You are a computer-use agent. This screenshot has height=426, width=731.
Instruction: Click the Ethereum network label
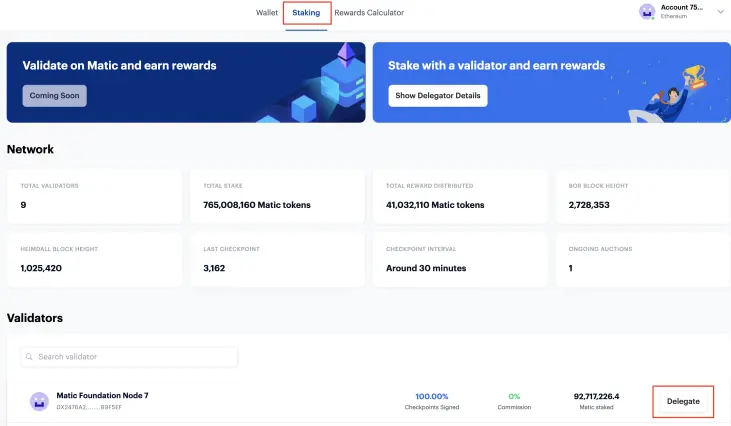[674, 16]
